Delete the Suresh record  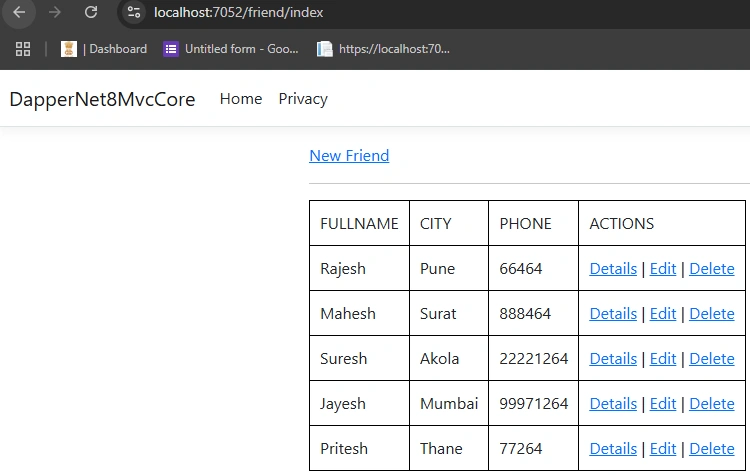[711, 359]
